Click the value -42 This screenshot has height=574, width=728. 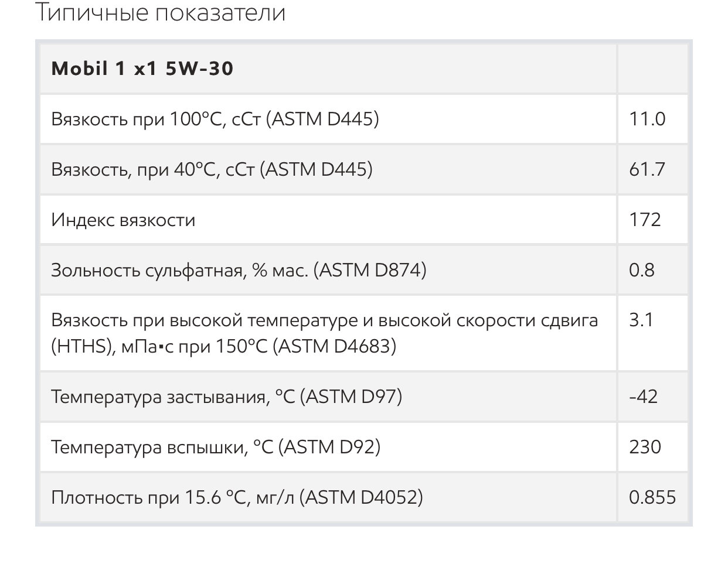point(643,397)
